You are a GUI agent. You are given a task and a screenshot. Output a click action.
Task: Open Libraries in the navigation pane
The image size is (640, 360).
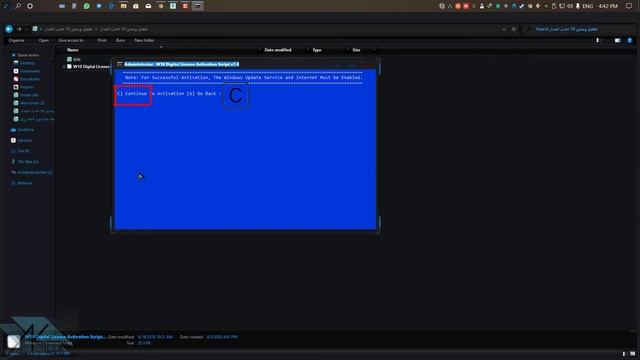[x=21, y=140]
